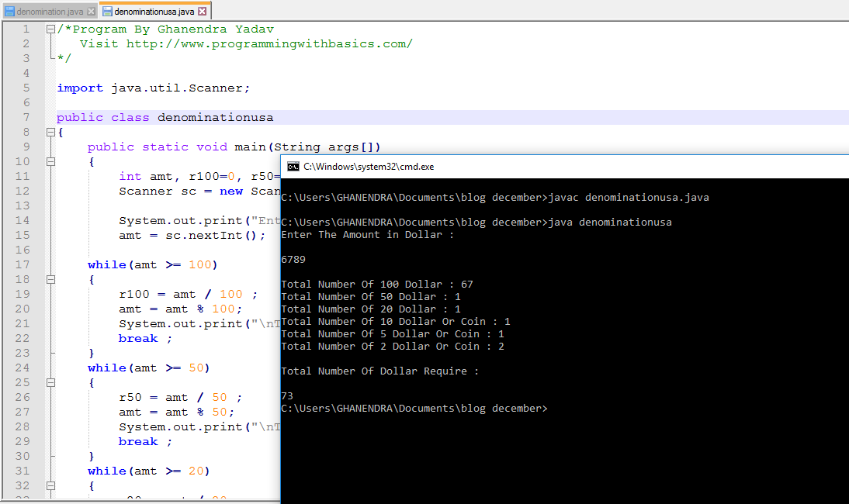Click the 'break ;' on line 22
The height and width of the screenshot is (504, 849).
[x=145, y=339]
